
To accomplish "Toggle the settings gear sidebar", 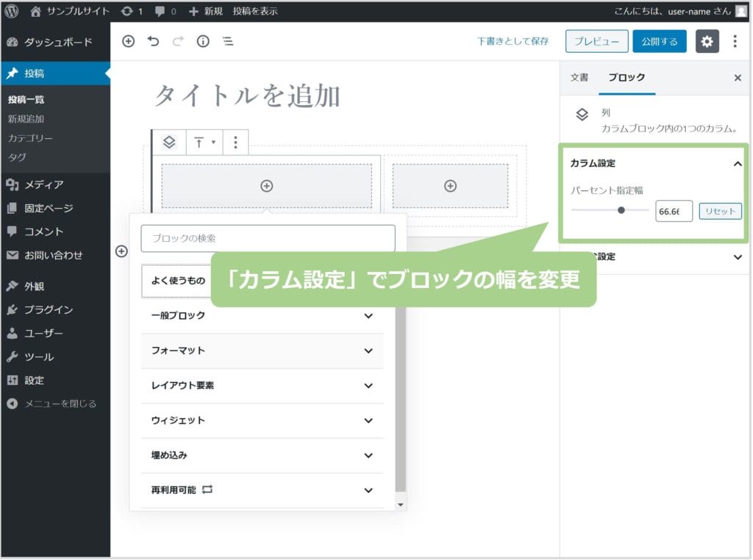I will (707, 42).
